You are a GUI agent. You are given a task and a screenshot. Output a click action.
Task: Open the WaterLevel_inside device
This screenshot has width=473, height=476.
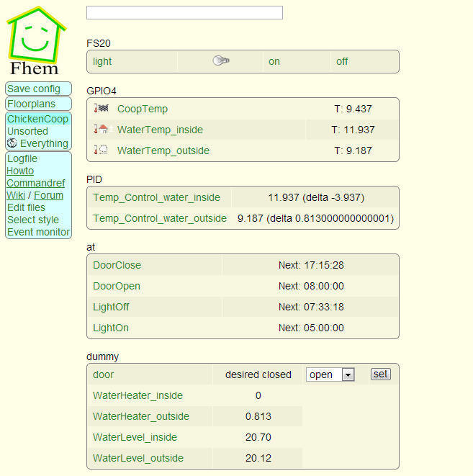[x=135, y=437]
